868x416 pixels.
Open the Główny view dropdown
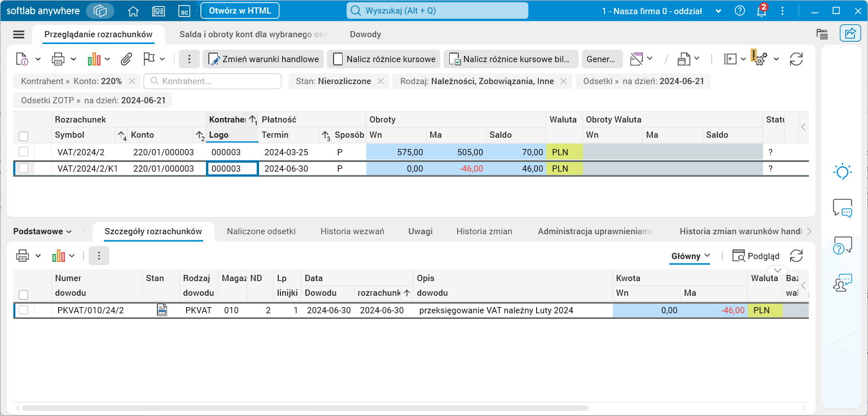pyautogui.click(x=690, y=256)
